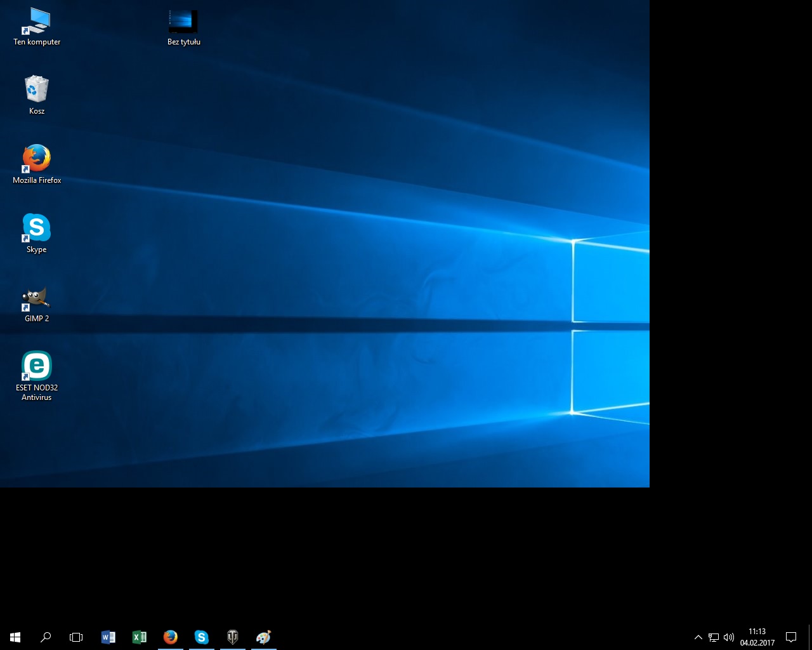Open the Windows Start menu
This screenshot has height=650, width=812.
(x=15, y=637)
